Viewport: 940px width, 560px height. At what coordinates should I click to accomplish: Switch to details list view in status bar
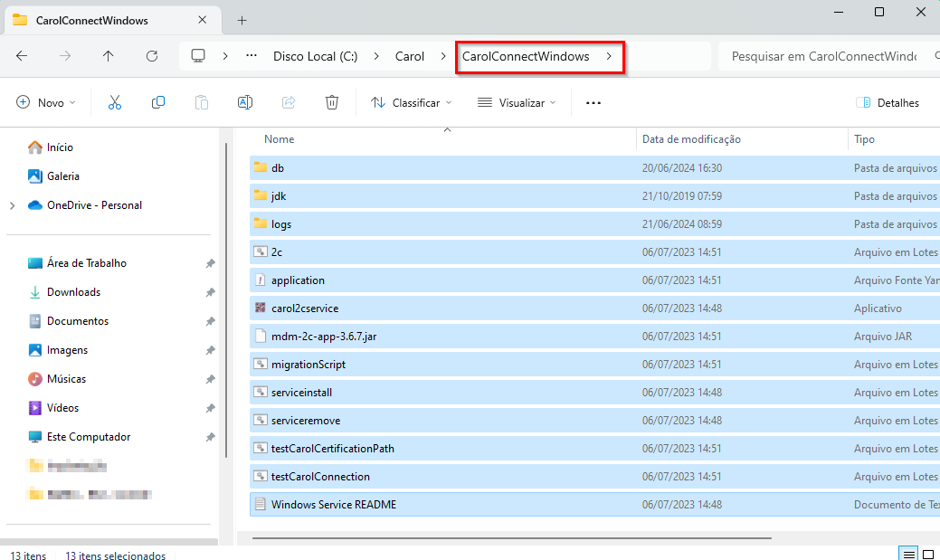click(x=907, y=554)
